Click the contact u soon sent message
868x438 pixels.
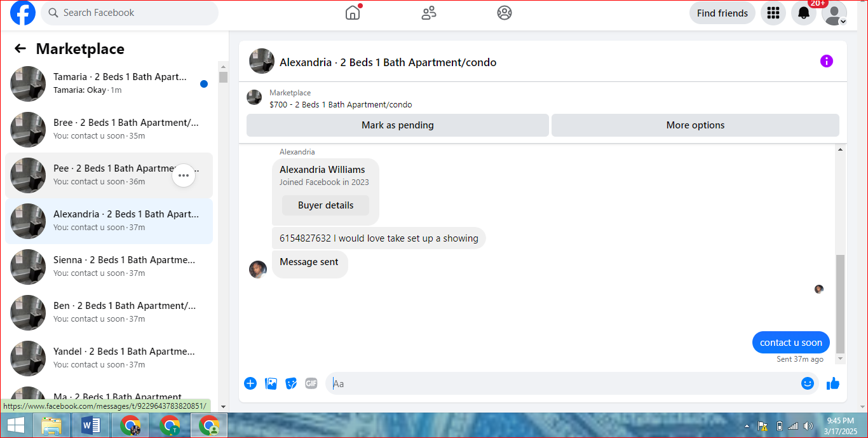coord(791,343)
